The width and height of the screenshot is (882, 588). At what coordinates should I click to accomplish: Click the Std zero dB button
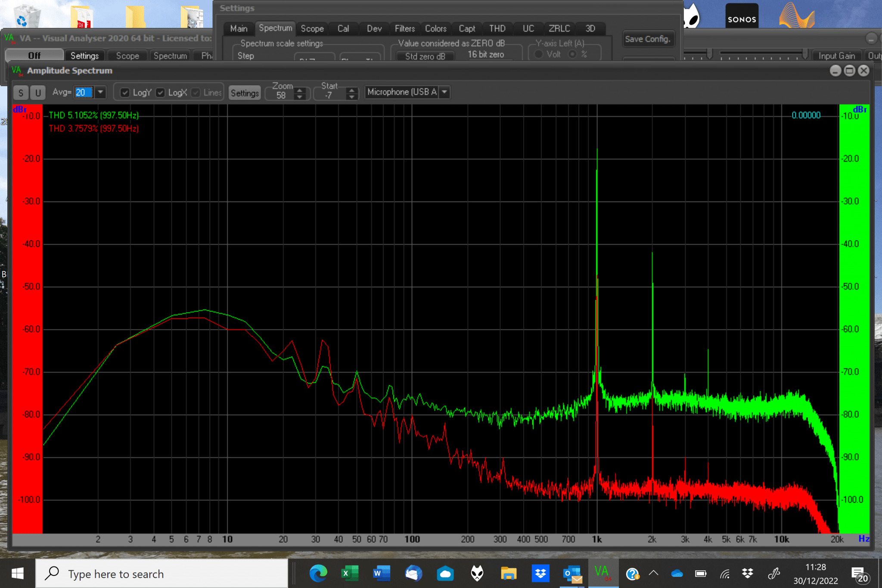click(425, 56)
